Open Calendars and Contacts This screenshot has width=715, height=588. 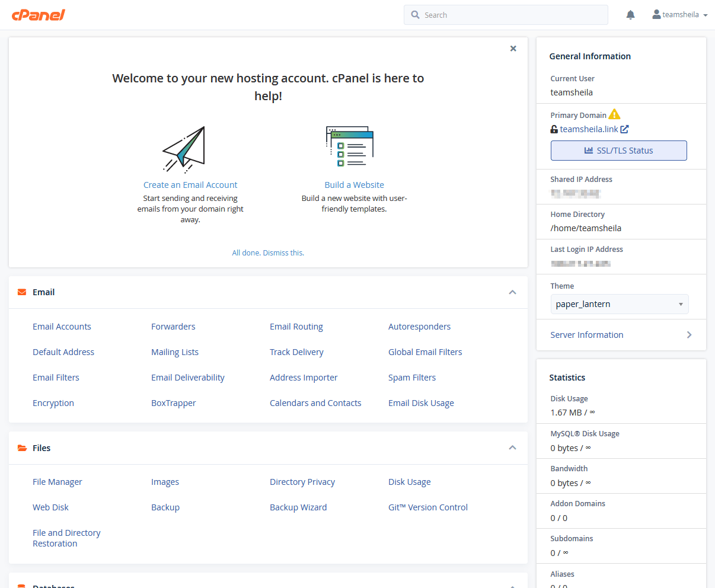point(315,403)
